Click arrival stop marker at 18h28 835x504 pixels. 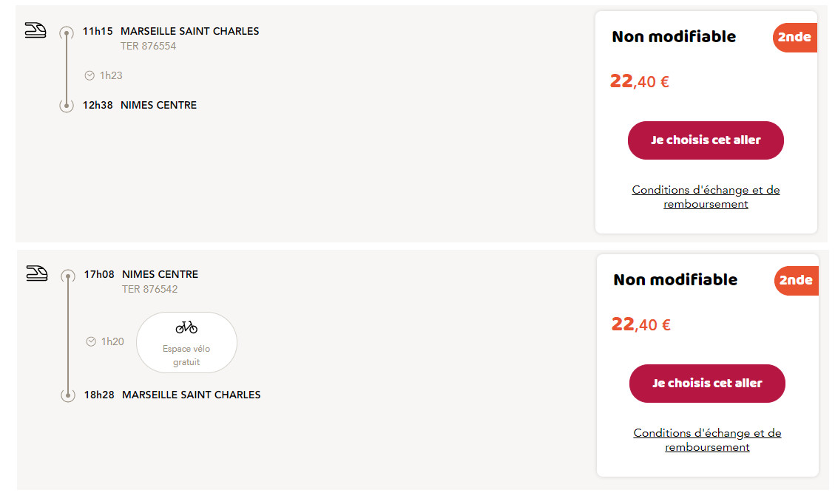click(x=68, y=395)
